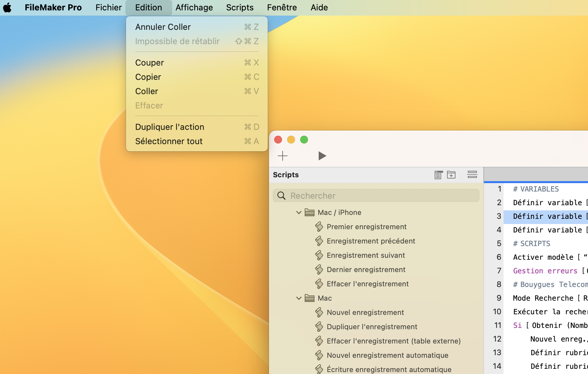Select Nouvel enregistrement script
Viewport: 588px width, 374px height.
point(365,313)
